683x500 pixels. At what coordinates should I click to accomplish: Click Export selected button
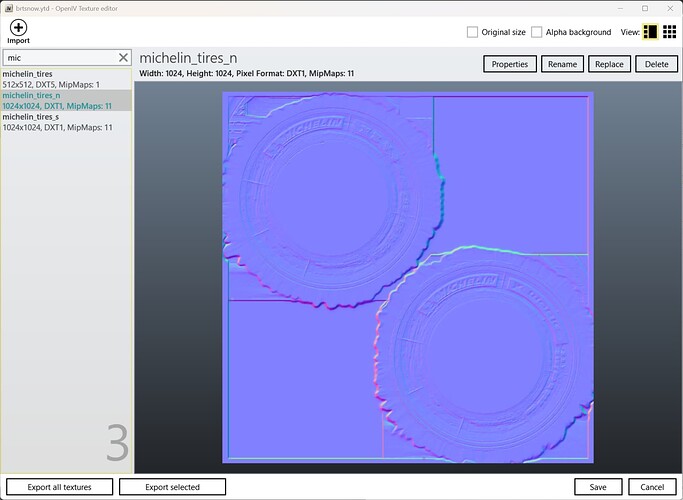click(x=172, y=487)
